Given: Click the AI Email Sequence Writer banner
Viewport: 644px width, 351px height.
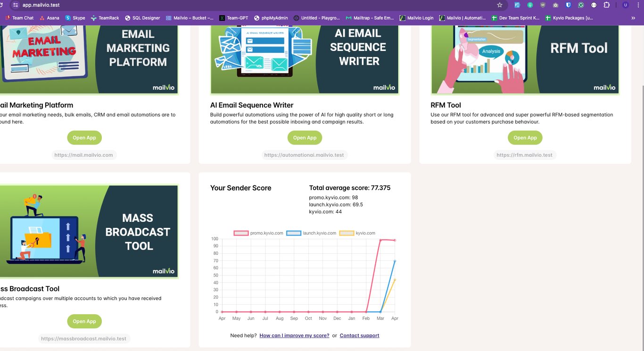Looking at the screenshot, I should pos(305,59).
